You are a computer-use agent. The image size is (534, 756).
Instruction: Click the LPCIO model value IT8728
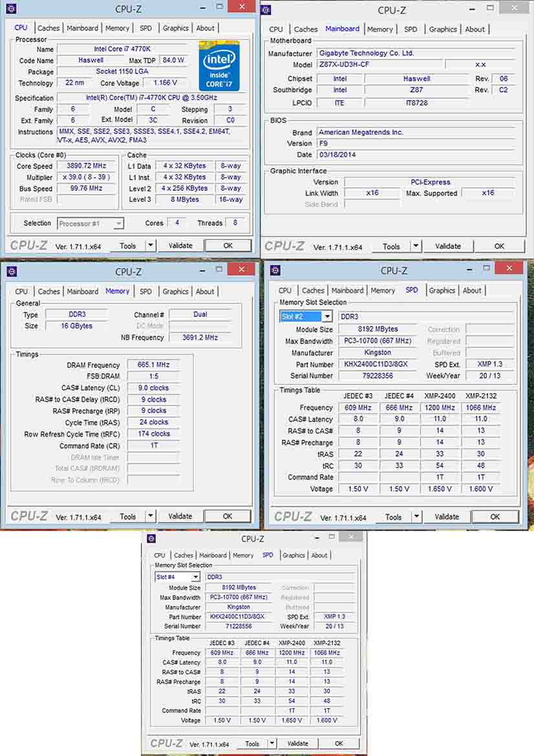click(x=416, y=103)
